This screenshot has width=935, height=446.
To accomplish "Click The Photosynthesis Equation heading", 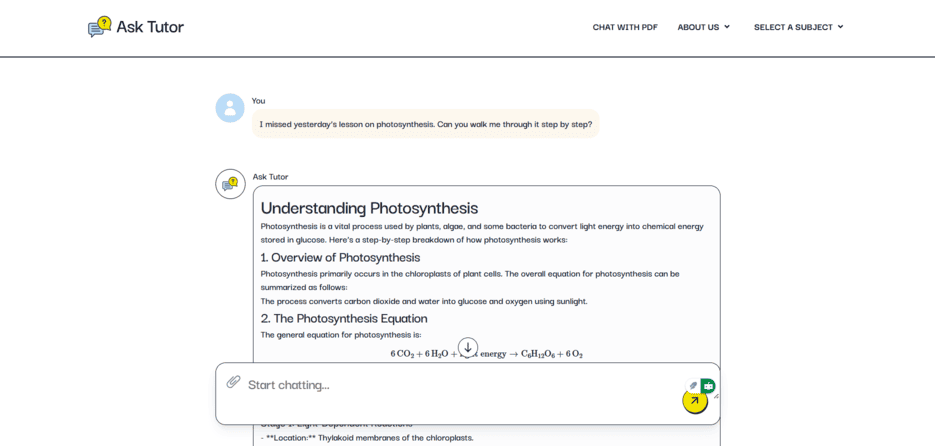I will pos(344,318).
